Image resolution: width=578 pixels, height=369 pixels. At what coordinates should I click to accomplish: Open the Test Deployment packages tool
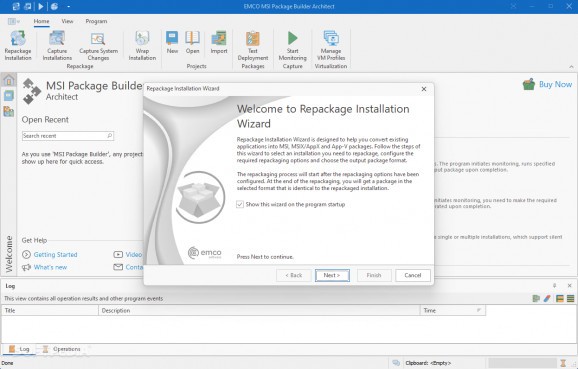[x=253, y=46]
